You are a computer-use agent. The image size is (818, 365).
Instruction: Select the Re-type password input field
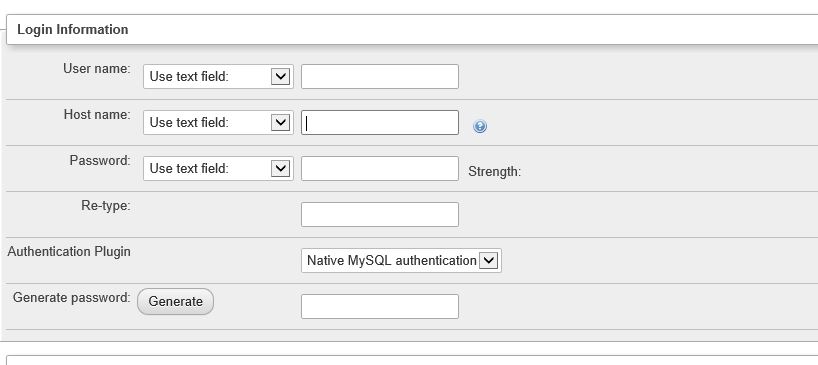pyautogui.click(x=380, y=214)
